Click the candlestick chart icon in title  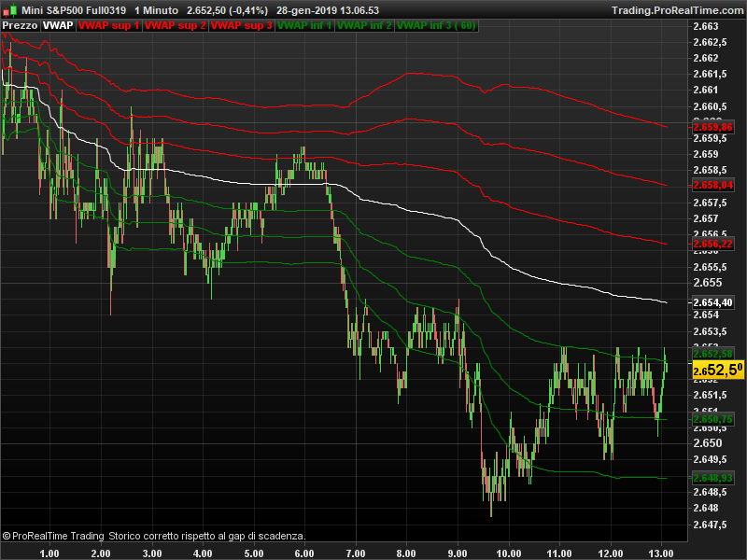click(x=9, y=10)
